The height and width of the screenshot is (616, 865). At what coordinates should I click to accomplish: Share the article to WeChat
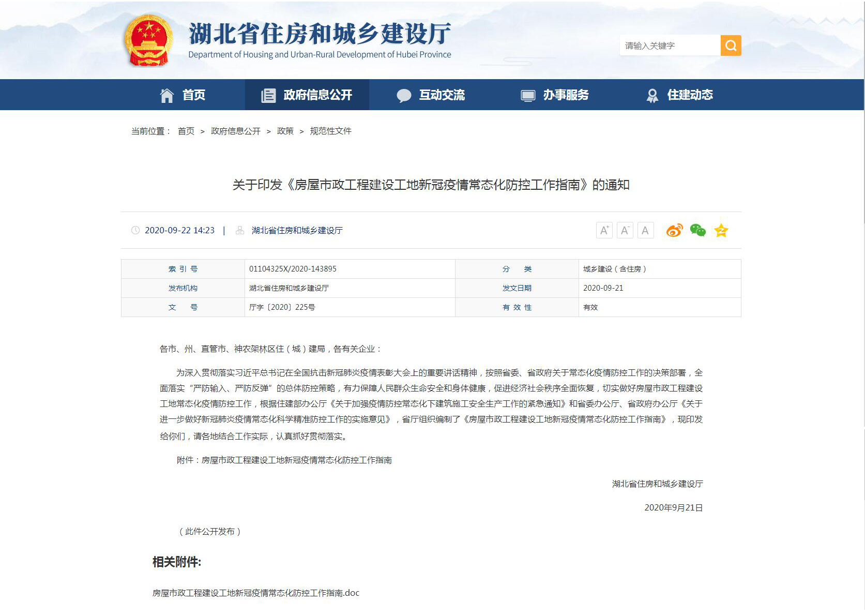click(x=697, y=231)
